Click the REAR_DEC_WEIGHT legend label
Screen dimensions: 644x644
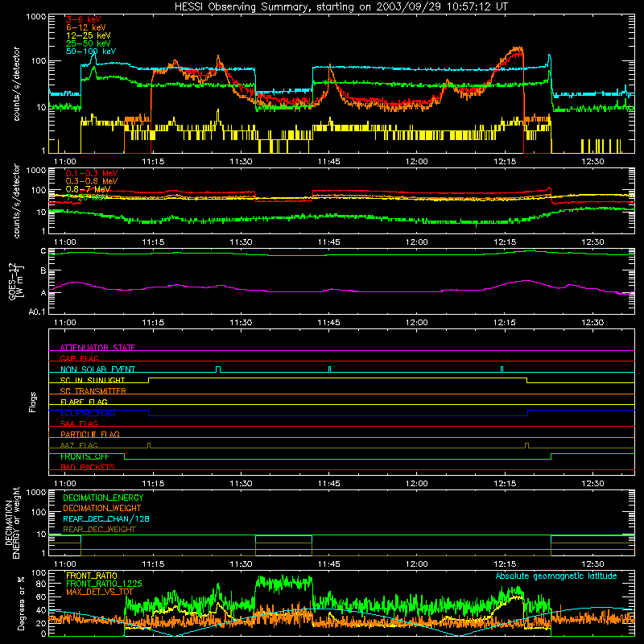pos(99,530)
